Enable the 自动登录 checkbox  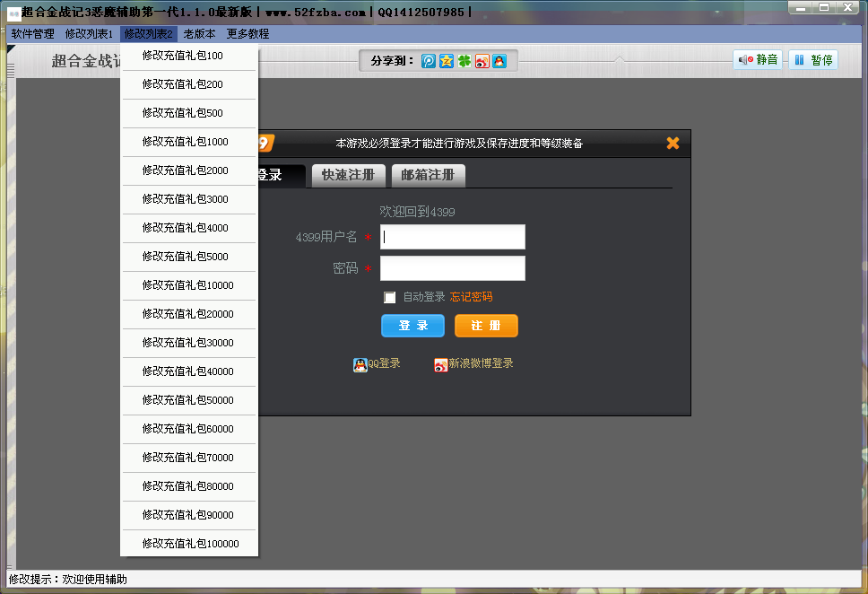pyautogui.click(x=390, y=298)
